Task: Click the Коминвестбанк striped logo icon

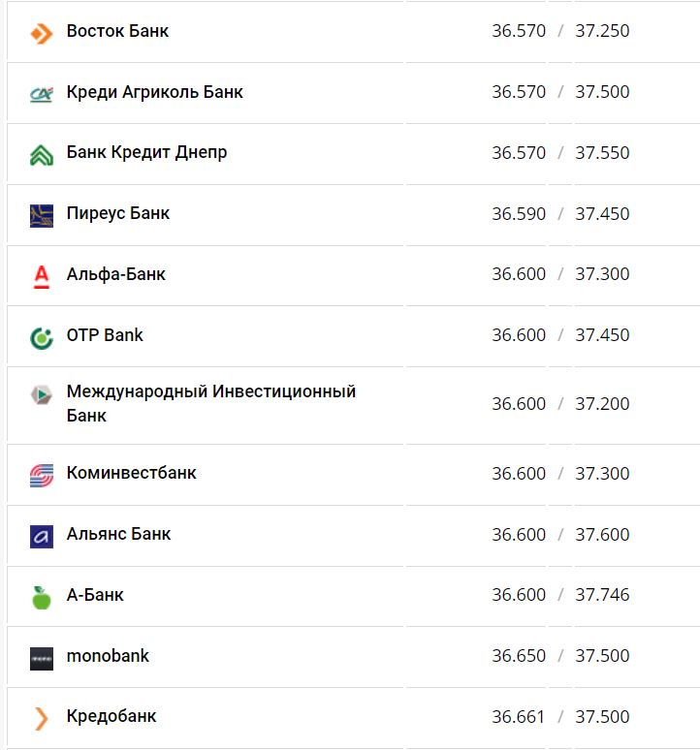Action: point(41,476)
